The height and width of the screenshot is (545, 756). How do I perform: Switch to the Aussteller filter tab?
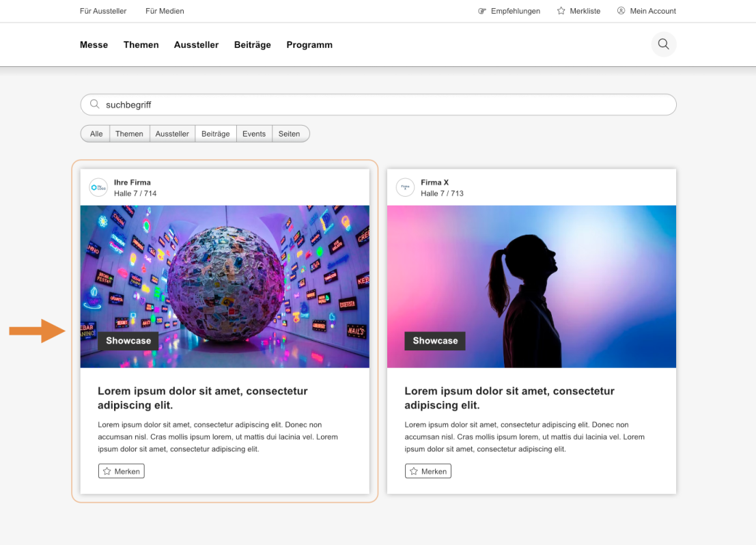click(172, 133)
